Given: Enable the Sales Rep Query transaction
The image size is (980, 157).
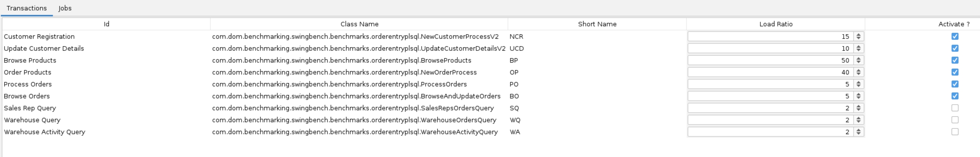Looking at the screenshot, I should (955, 108).
